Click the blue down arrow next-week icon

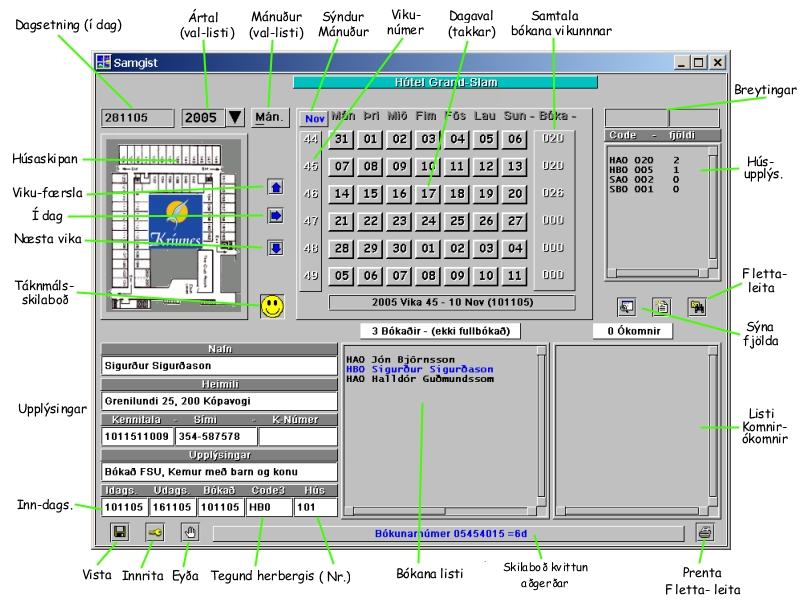coord(277,248)
